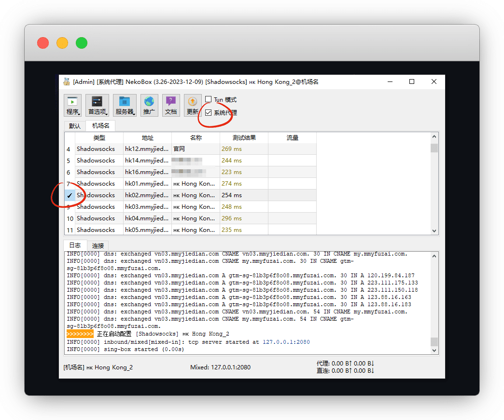
Task: Sort by 测试结果 column header
Action: (244, 137)
